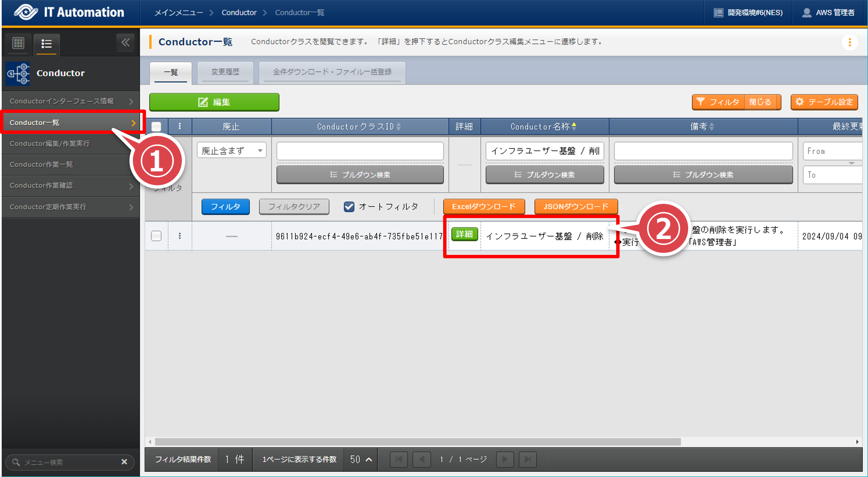The image size is (868, 477).
Task: Open Conductor作業一覧 sidebar menu item
Action: coord(41,165)
